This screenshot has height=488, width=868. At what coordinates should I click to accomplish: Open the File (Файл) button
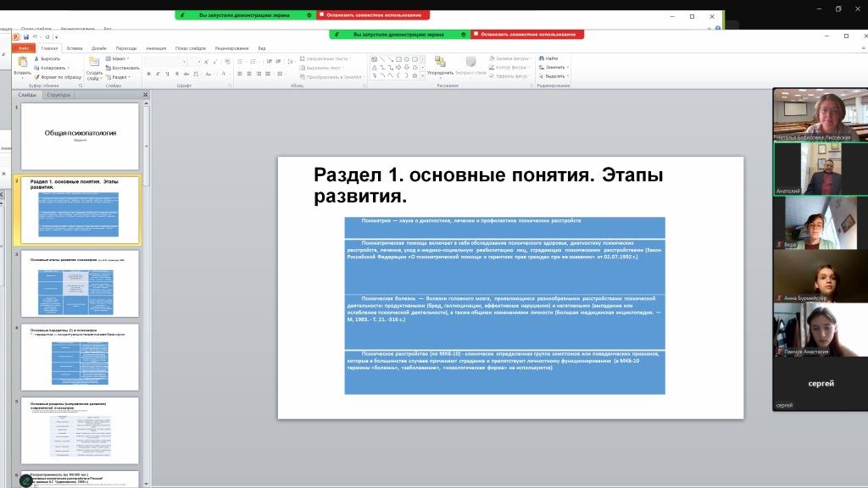[x=24, y=48]
